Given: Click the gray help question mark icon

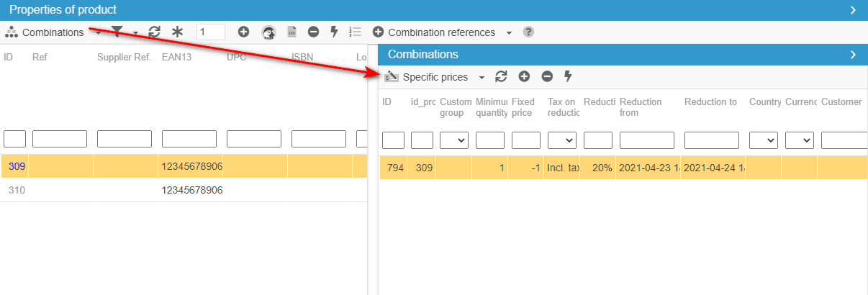Looking at the screenshot, I should 528,32.
